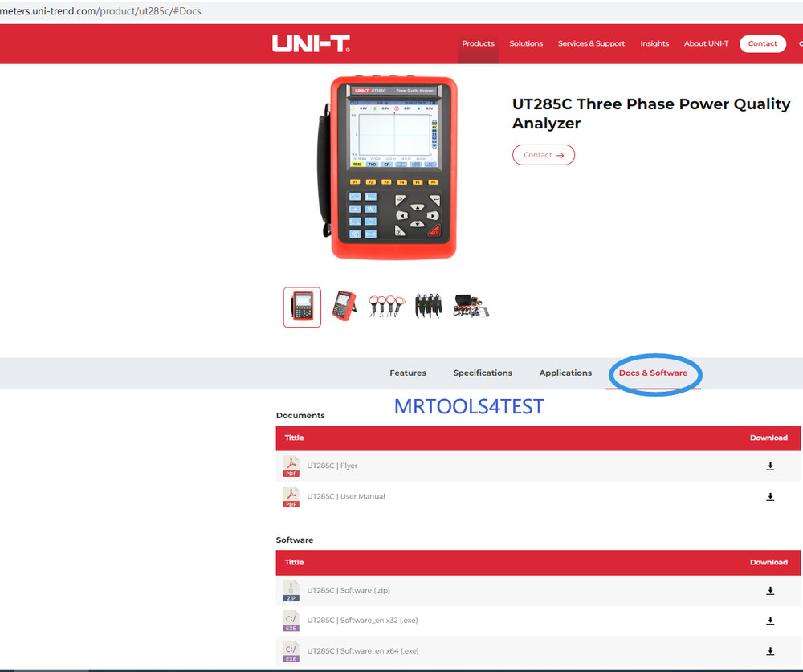Screen dimensions: 803x672
Task: Select the ZIP icon for UT285C Software
Action: (290, 590)
